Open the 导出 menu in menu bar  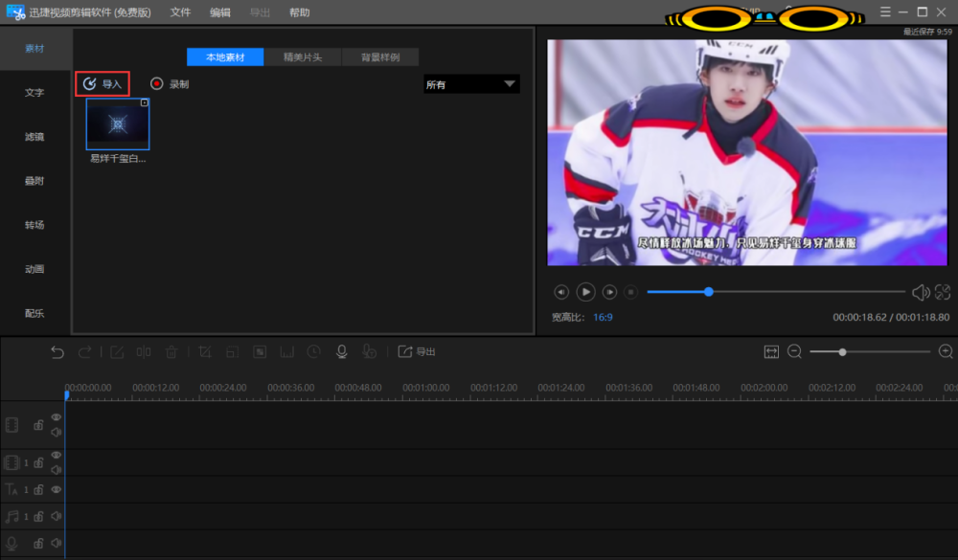tap(260, 12)
